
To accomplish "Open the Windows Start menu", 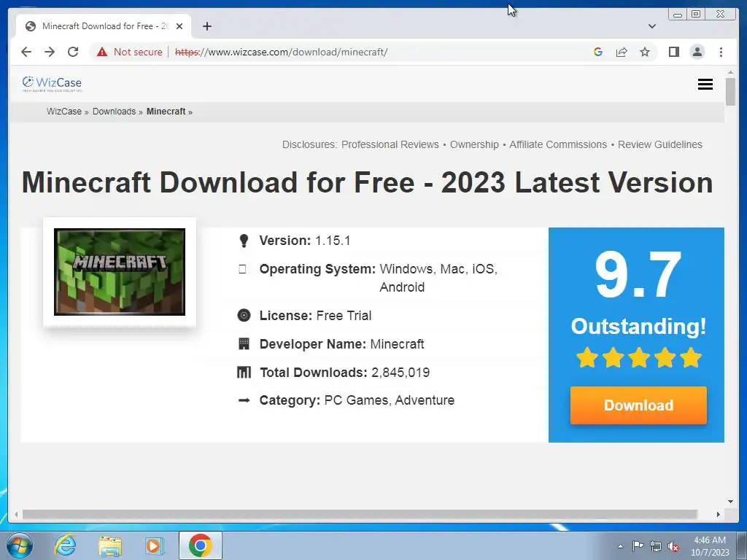I will [20, 545].
